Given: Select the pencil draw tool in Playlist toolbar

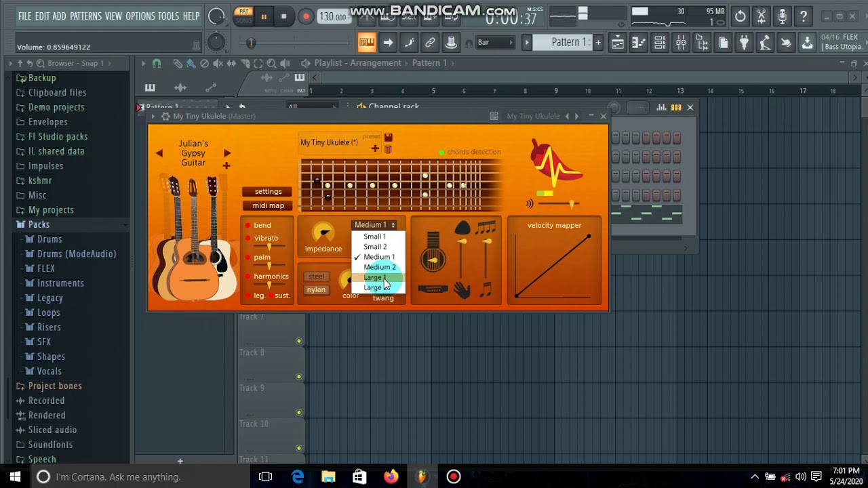Looking at the screenshot, I should 178,63.
